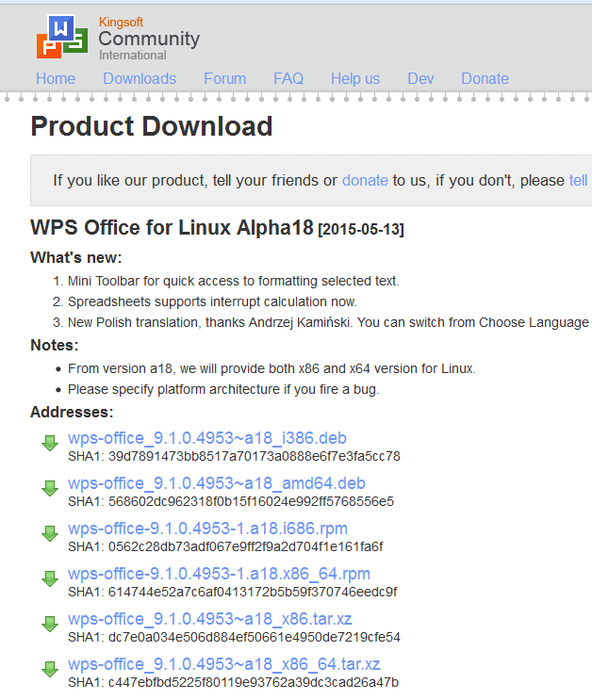This screenshot has width=592, height=700.
Task: Click green arrow next to i686.rpm package
Action: (x=50, y=533)
